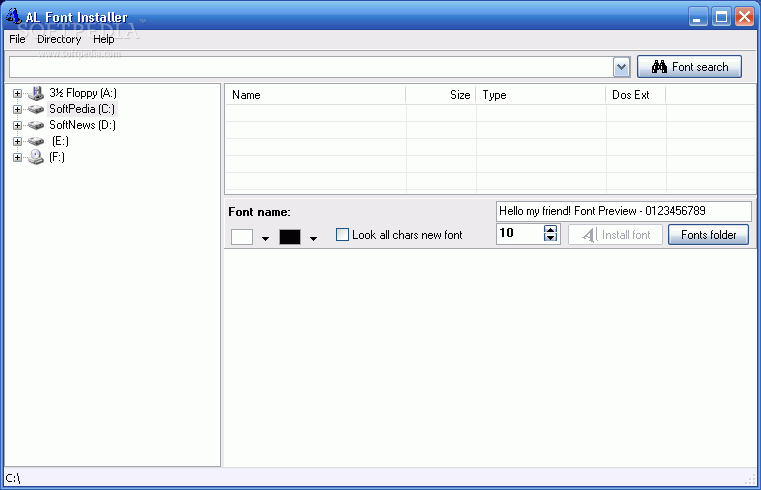Viewport: 761px width, 490px height.
Task: Click the Install font button
Action: [615, 235]
